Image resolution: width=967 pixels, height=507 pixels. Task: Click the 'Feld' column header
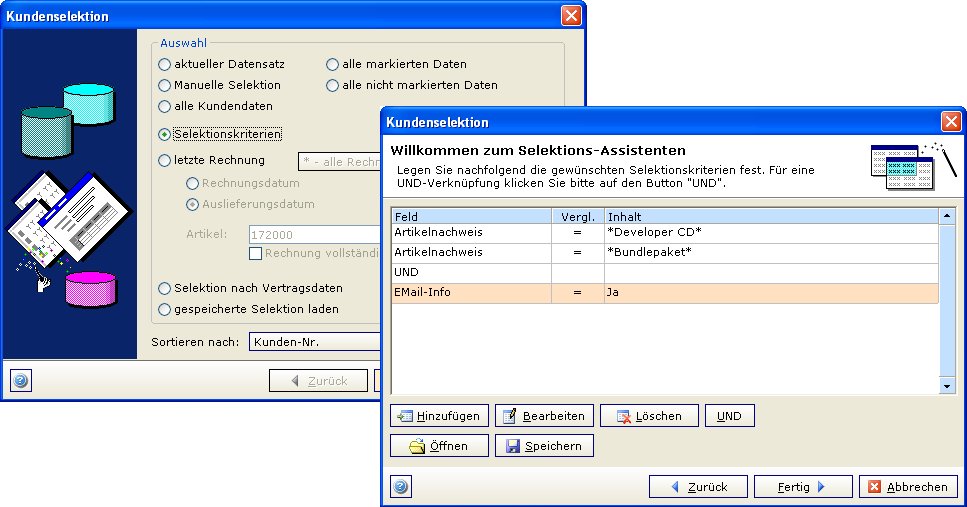(x=470, y=215)
